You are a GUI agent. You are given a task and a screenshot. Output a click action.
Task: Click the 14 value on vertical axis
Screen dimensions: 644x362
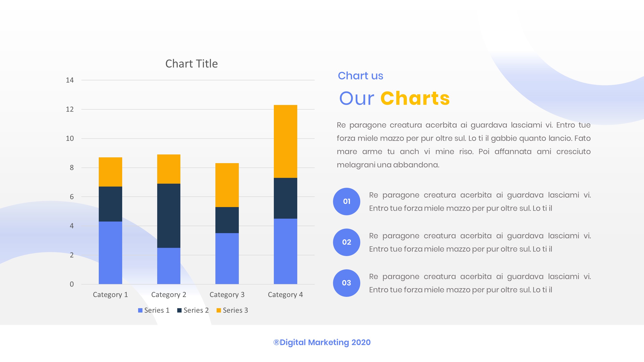(70, 80)
